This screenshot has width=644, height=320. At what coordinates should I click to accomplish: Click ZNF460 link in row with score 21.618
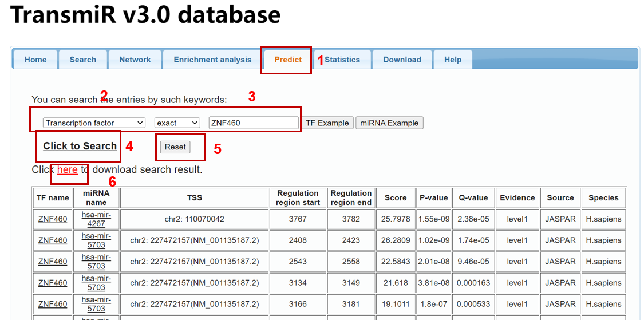click(53, 283)
